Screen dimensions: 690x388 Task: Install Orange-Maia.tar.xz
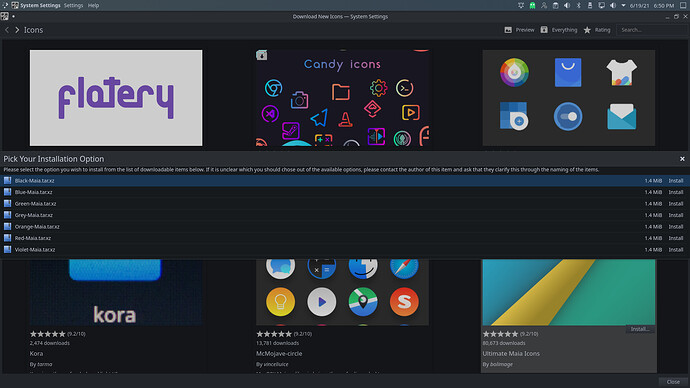(675, 227)
